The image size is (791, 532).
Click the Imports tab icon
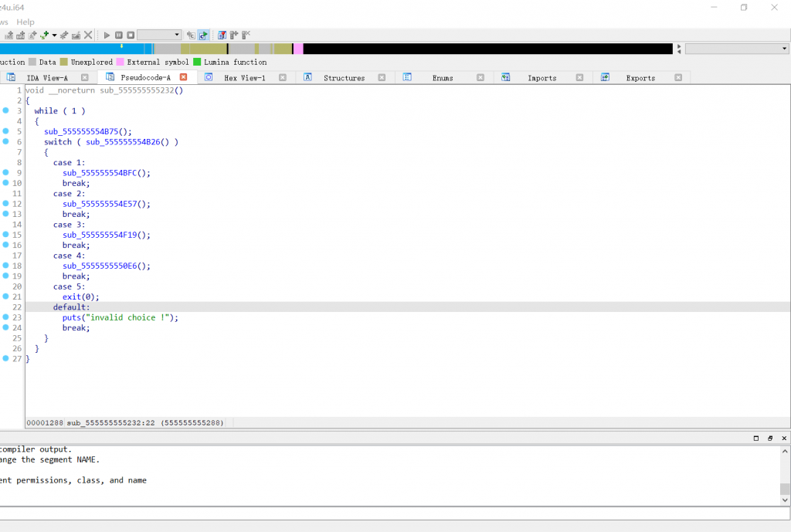point(505,77)
